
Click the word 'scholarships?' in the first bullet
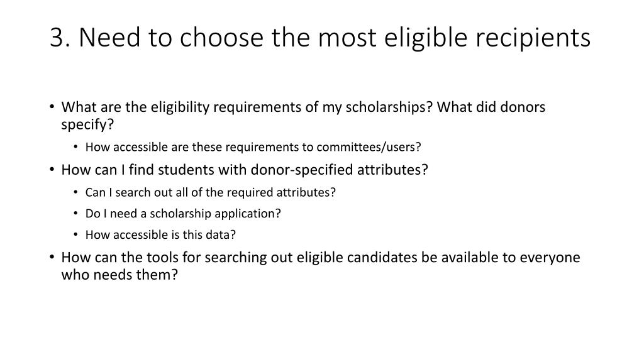[389, 107]
